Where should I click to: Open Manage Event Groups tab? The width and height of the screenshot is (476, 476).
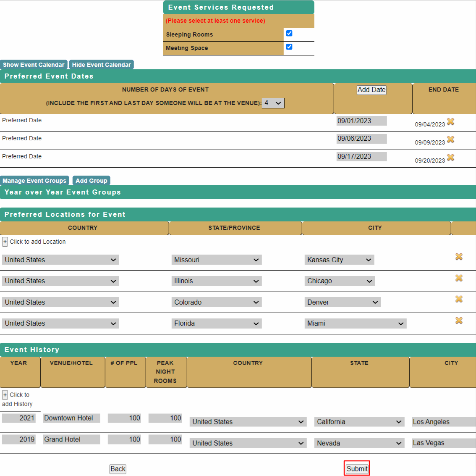tap(34, 181)
